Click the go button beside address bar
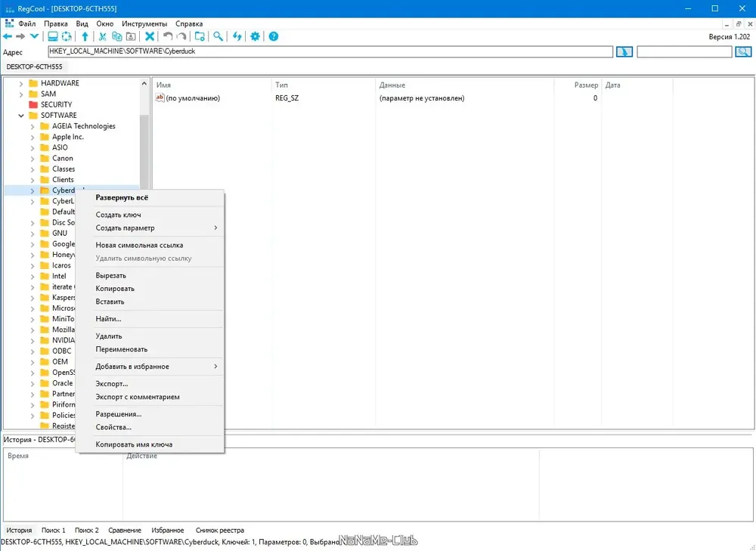Screen dimensions: 756x551 pyautogui.click(x=624, y=51)
